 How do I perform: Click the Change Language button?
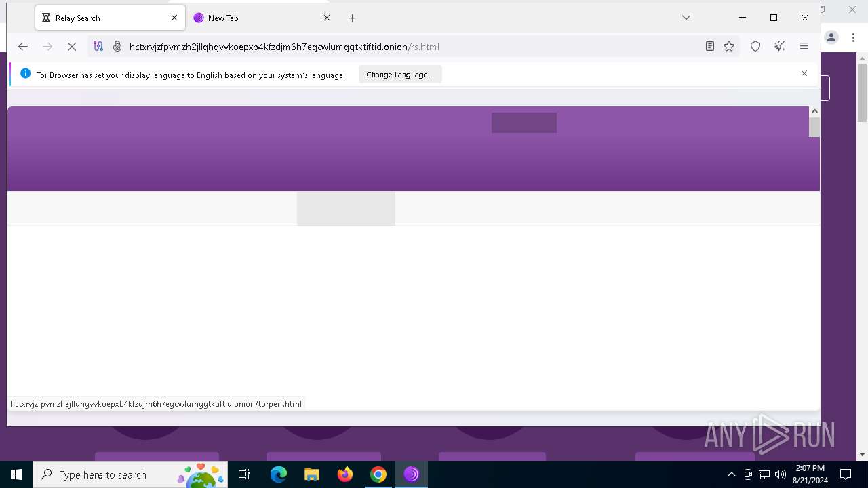point(400,75)
